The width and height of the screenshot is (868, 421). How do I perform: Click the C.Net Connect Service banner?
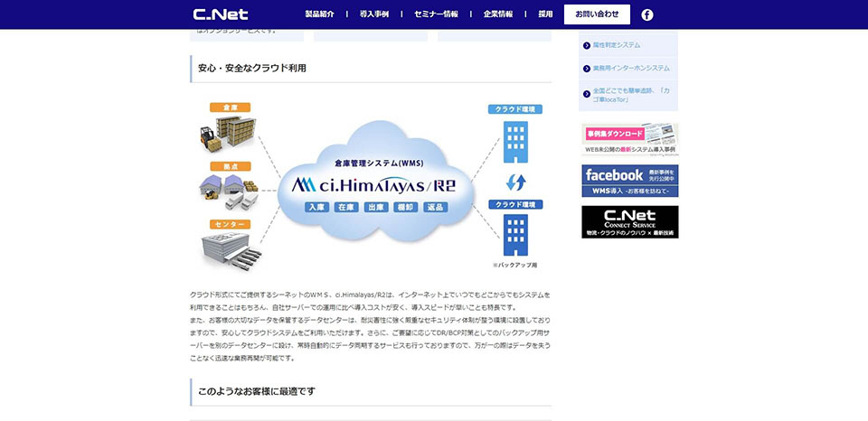(630, 222)
